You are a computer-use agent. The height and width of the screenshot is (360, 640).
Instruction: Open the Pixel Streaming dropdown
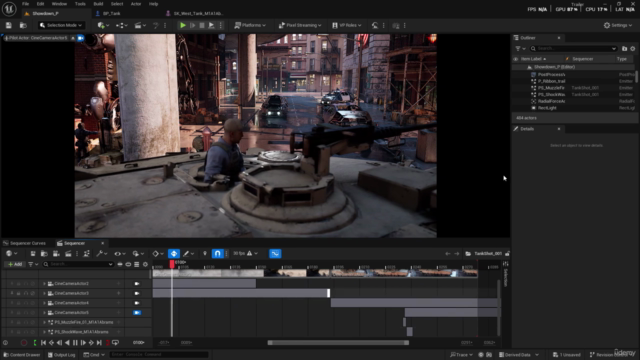pyautogui.click(x=300, y=25)
